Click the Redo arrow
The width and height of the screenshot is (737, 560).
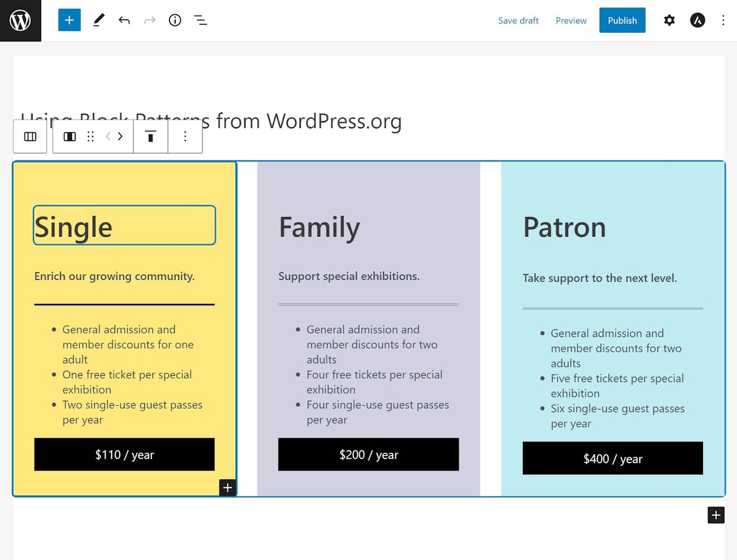[x=150, y=20]
